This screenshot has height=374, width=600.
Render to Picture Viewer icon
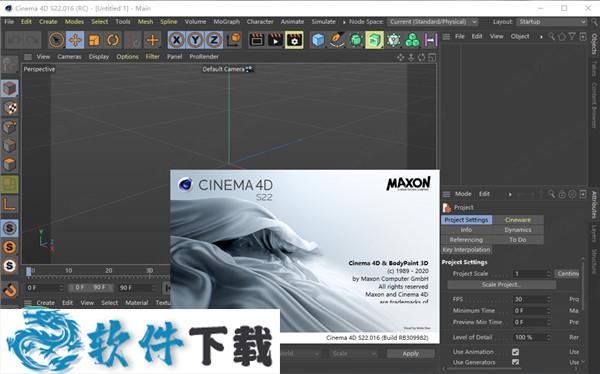click(x=275, y=40)
